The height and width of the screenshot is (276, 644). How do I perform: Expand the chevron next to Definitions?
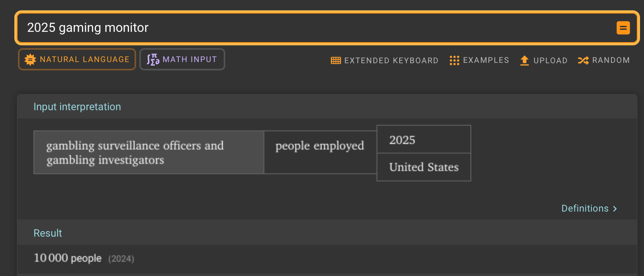(x=615, y=209)
